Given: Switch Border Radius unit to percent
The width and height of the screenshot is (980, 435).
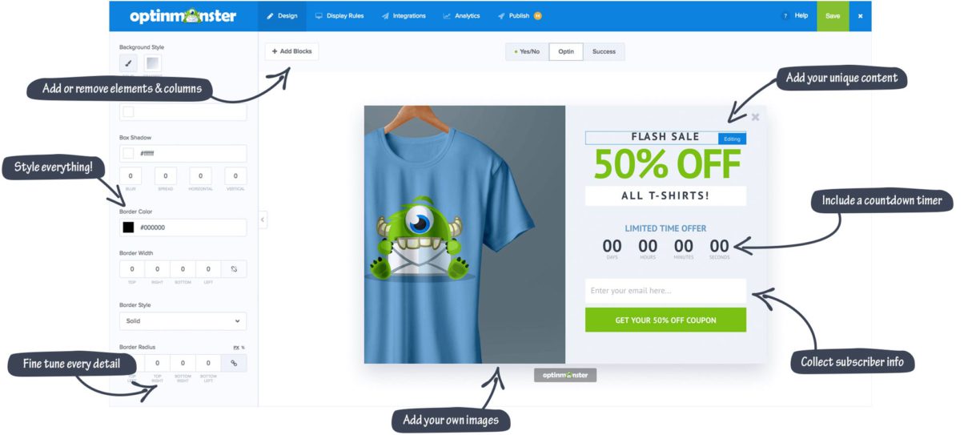Looking at the screenshot, I should tap(243, 348).
